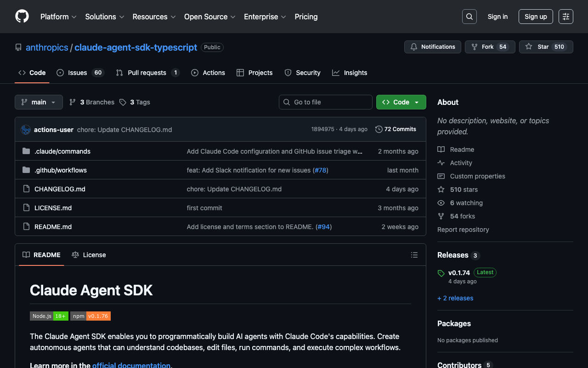The image size is (588, 368).
Task: Open the Pull requests tab
Action: 147,73
